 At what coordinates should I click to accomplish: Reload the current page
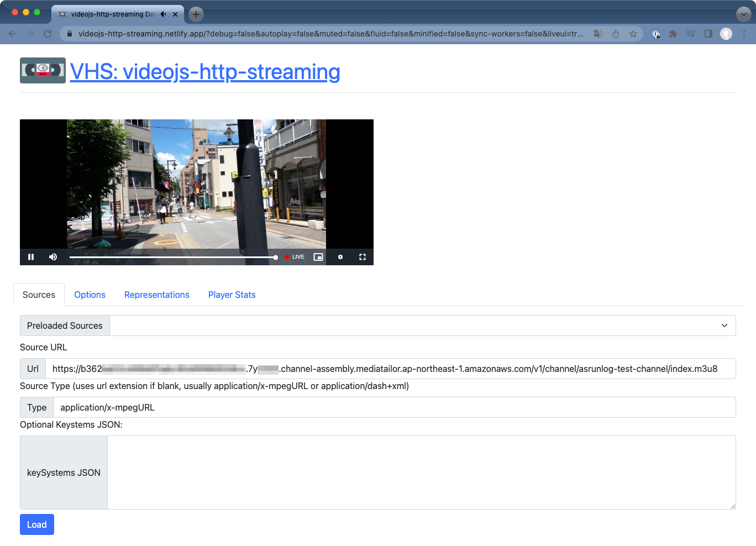[x=48, y=34]
